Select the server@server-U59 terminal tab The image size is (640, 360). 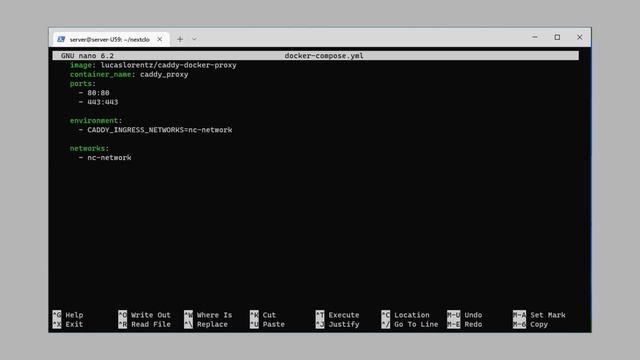click(x=111, y=39)
